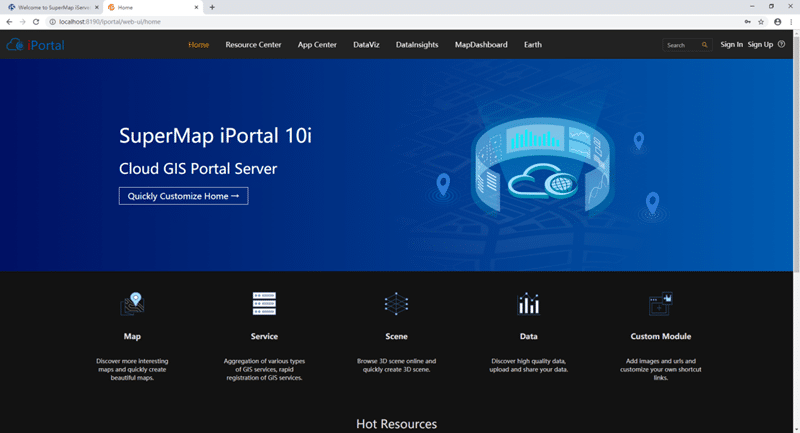The height and width of the screenshot is (433, 800).
Task: Click Quickly Customize Home button
Action: click(184, 196)
